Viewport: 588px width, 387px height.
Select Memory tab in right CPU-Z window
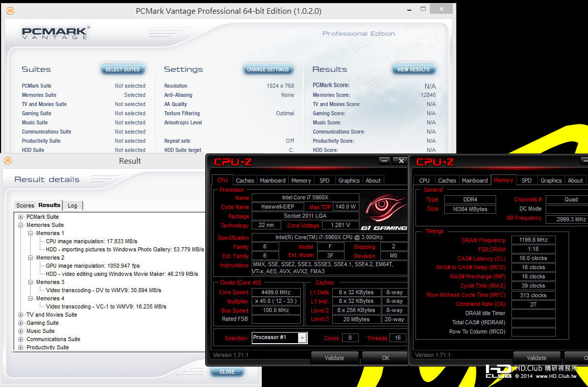coord(503,180)
